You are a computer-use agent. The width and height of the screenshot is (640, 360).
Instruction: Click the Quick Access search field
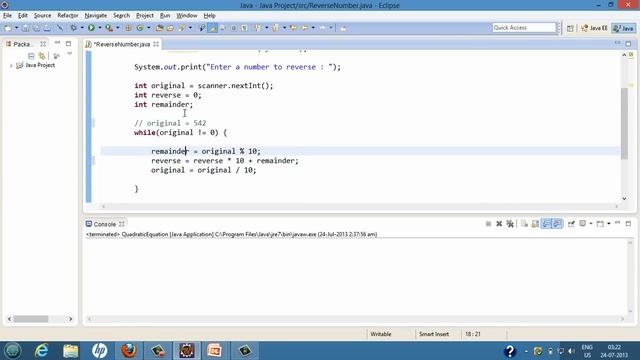(x=524, y=27)
